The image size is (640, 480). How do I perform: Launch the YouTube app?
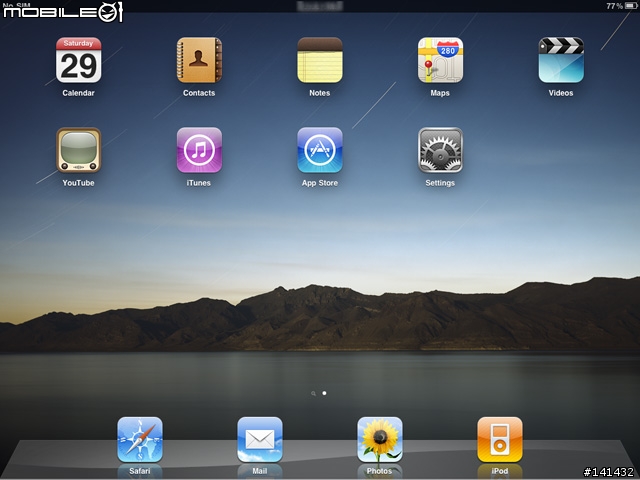pos(78,150)
